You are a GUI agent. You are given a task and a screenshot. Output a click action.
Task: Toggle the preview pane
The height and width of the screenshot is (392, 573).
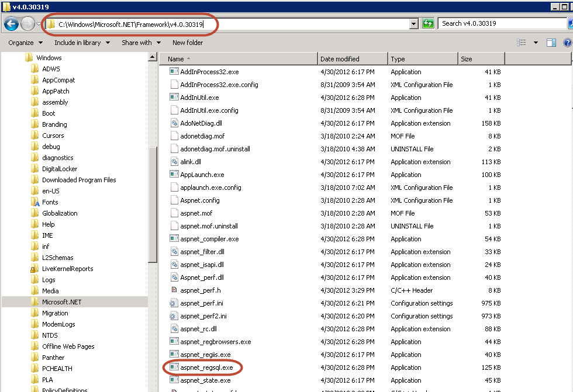(x=550, y=42)
